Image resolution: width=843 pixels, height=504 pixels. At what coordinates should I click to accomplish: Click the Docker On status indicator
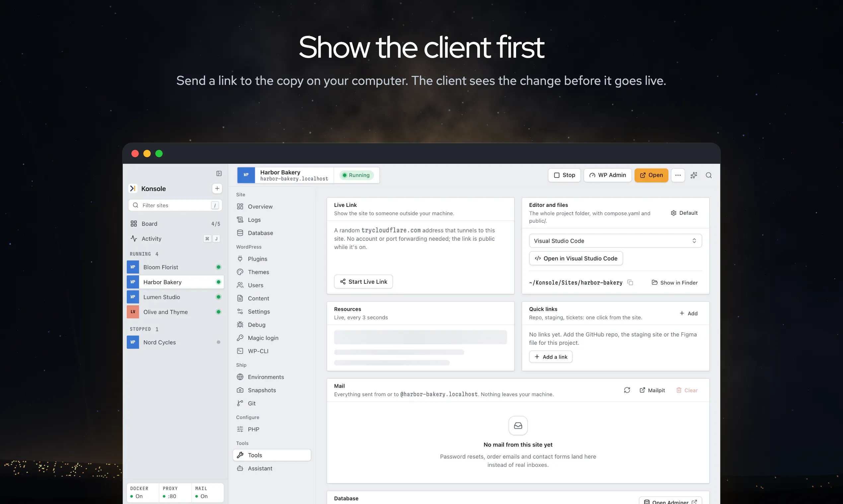(x=142, y=492)
